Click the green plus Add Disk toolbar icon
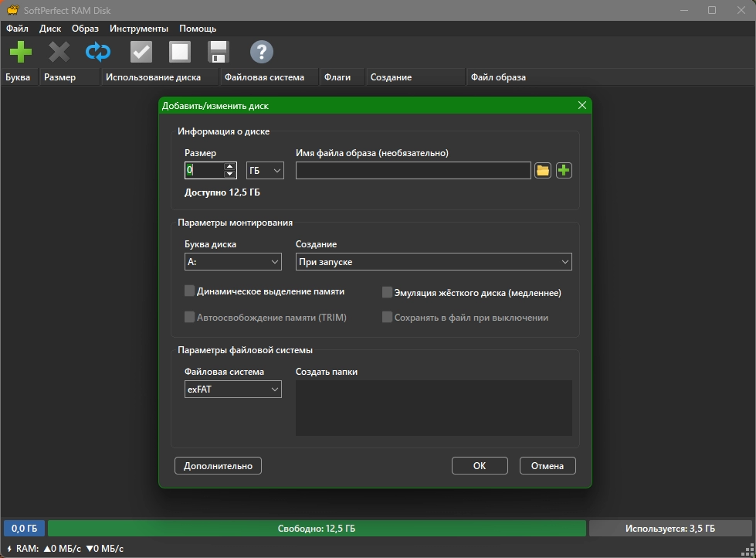 [x=21, y=53]
